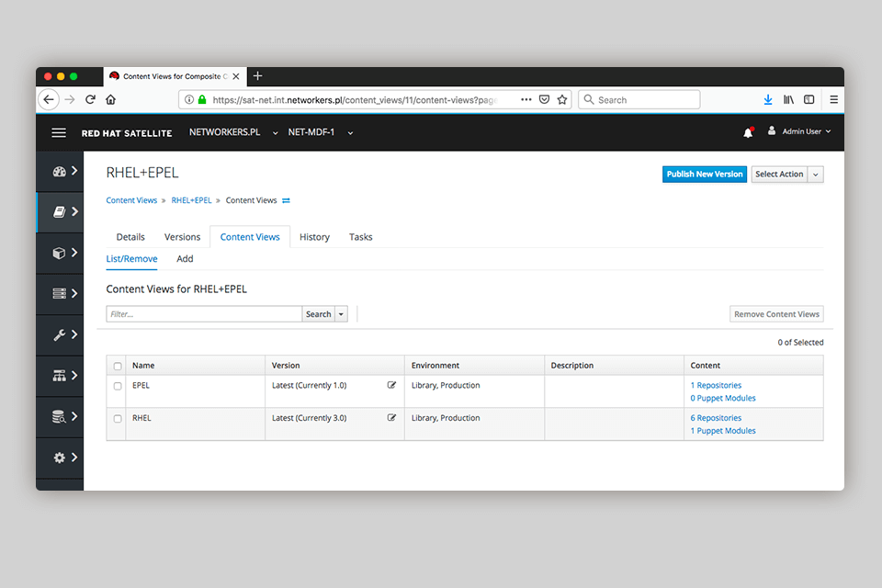Click the filter Search button

319,314
